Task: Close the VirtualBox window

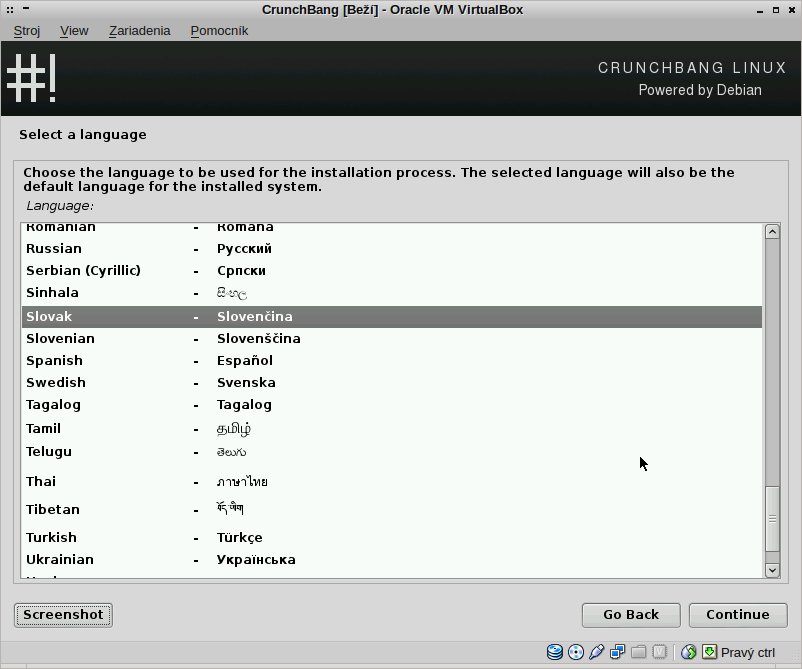Action: pos(791,10)
